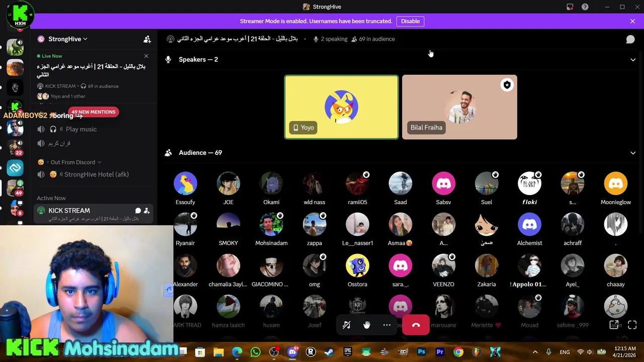Show hidden system tray icons chevron
Image resolution: width=644 pixels, height=362 pixels.
[x=535, y=352]
